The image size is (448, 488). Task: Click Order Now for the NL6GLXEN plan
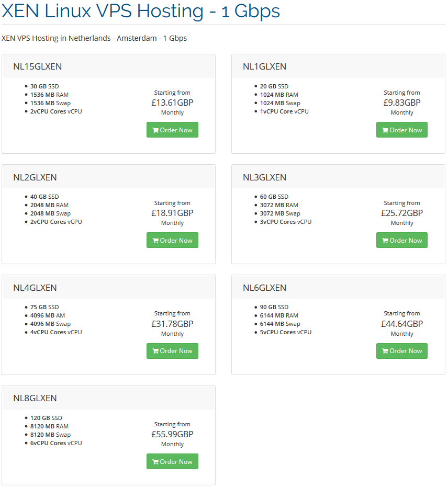pyautogui.click(x=401, y=351)
